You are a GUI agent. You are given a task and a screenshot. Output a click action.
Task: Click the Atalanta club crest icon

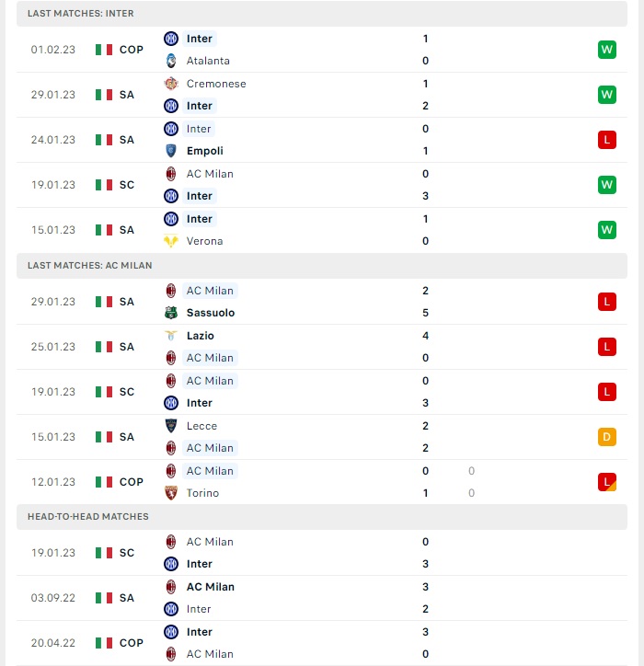(x=171, y=61)
